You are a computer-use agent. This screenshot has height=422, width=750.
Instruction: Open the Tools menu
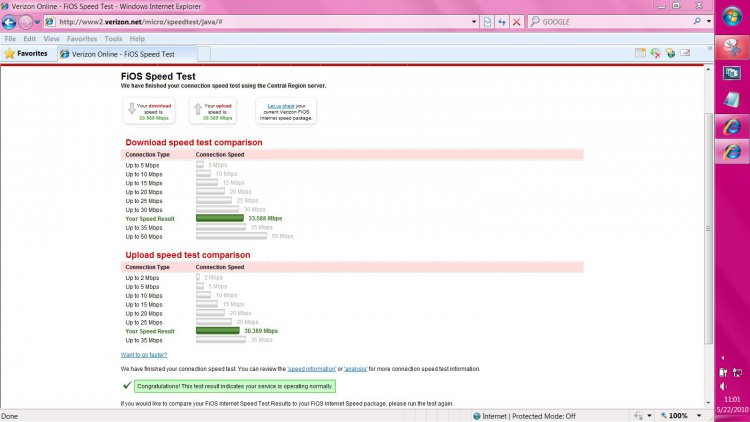tap(113, 39)
